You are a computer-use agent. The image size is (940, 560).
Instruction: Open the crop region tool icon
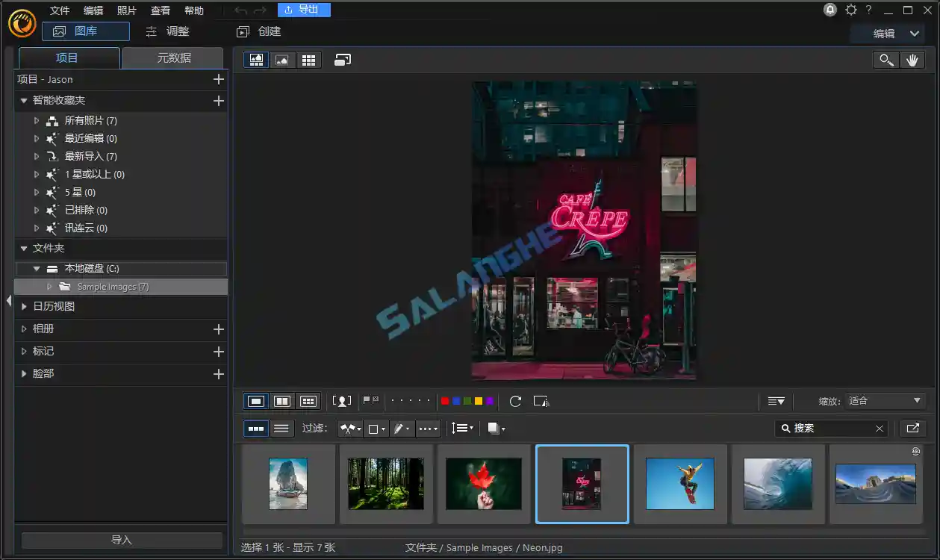tap(541, 401)
